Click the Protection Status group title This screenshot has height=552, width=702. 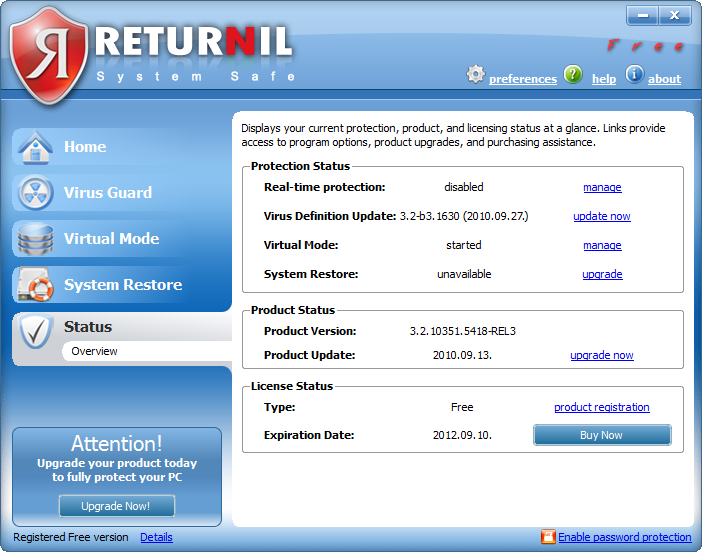click(300, 166)
